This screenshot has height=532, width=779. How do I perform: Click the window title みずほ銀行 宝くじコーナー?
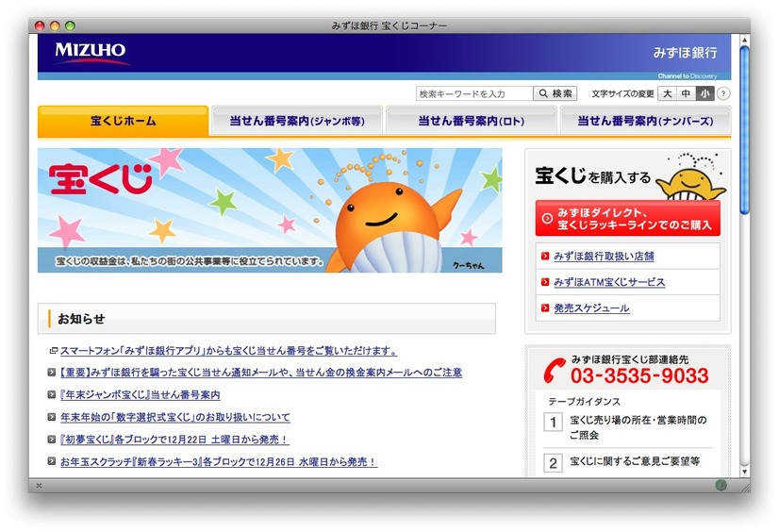tap(389, 25)
